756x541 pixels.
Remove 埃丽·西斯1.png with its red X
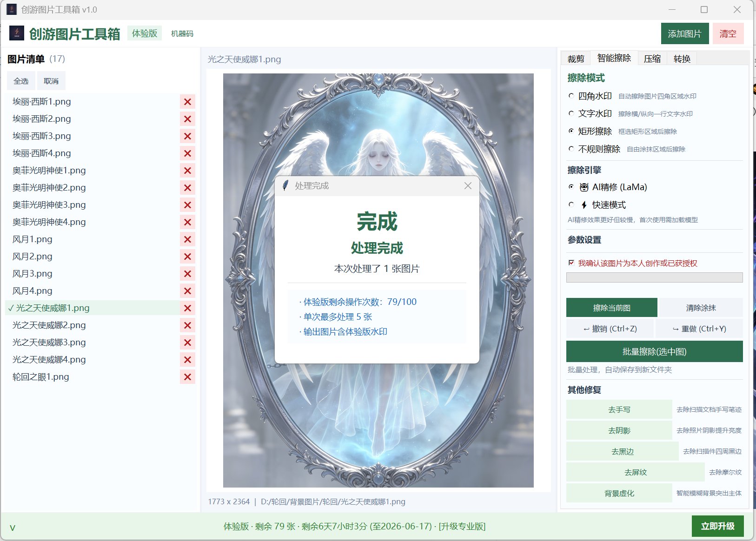(187, 102)
